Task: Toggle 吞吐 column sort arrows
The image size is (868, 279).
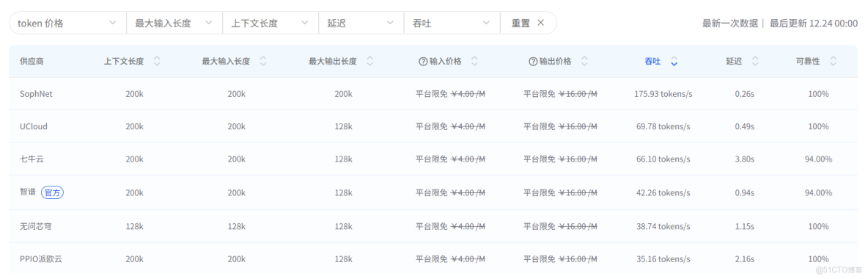Action: pos(674,62)
